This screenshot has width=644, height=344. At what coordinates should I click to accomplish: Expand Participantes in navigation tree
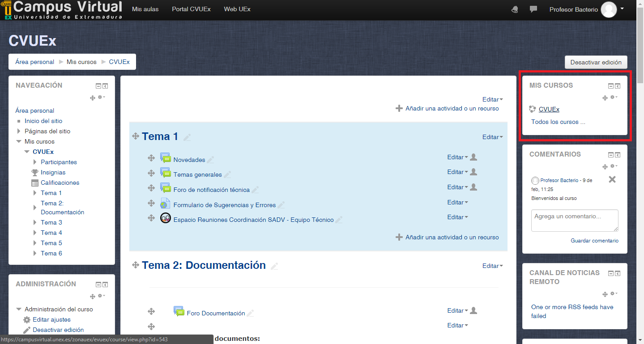point(35,162)
